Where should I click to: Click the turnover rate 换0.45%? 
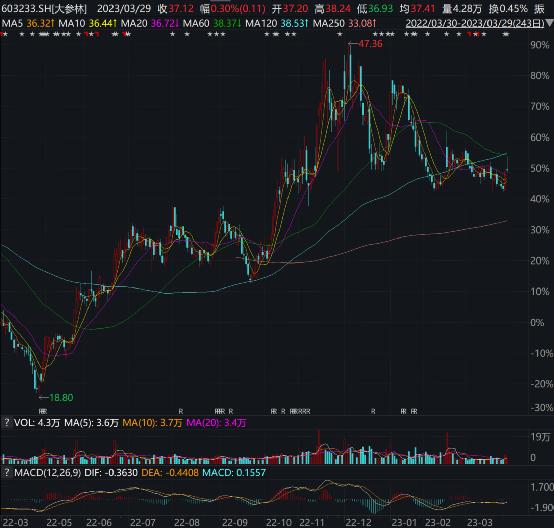(508, 8)
